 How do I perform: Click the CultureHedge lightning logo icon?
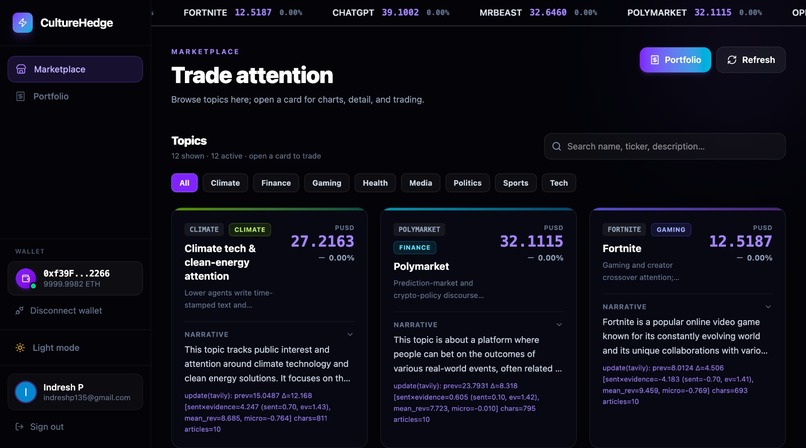click(23, 23)
